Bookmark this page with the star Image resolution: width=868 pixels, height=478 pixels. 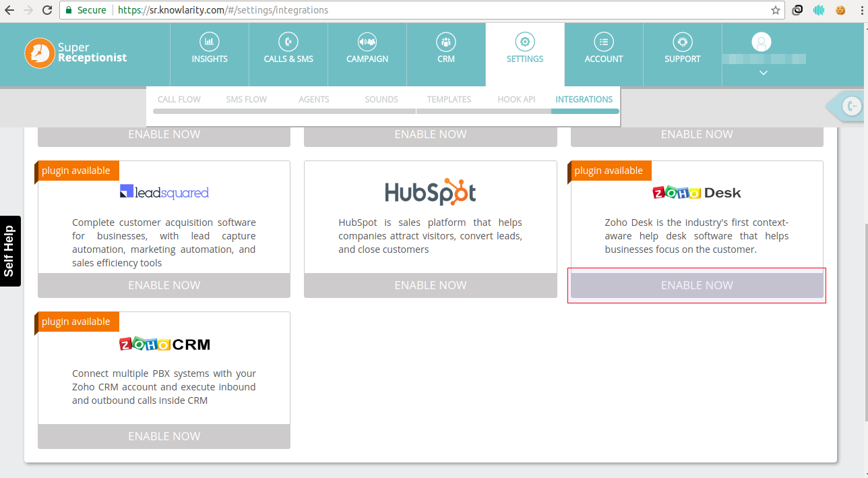(776, 10)
